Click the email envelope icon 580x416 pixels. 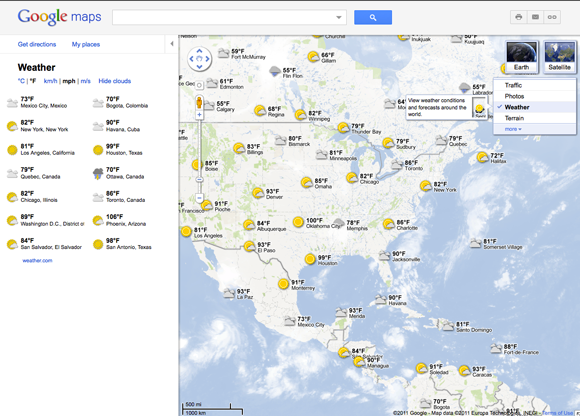click(x=535, y=17)
